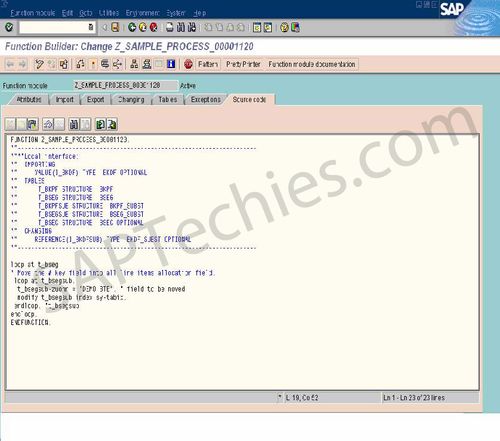500x441 pixels.
Task: Click the editor Find binoculars icon
Action: click(x=73, y=124)
